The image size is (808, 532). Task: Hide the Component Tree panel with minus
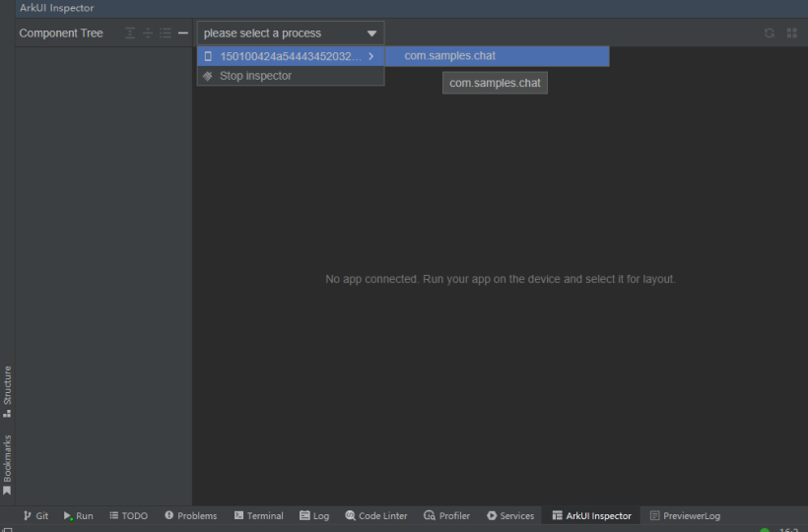coord(183,33)
